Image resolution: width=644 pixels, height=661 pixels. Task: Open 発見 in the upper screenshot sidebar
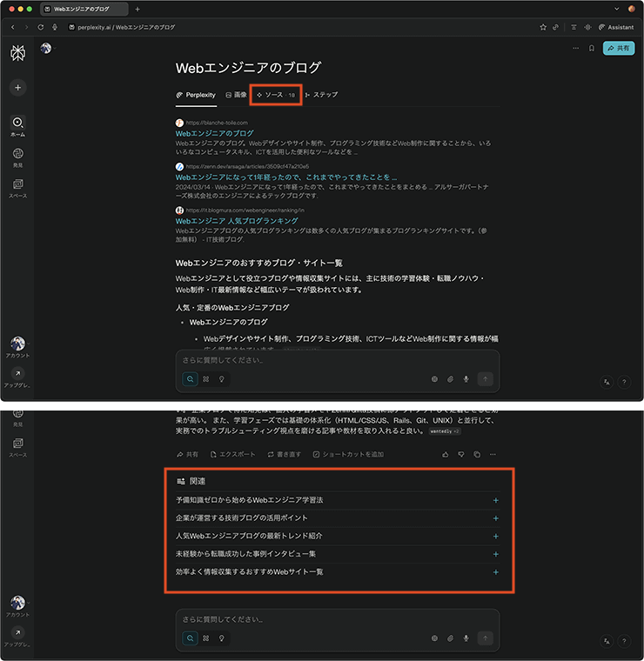pos(17,157)
